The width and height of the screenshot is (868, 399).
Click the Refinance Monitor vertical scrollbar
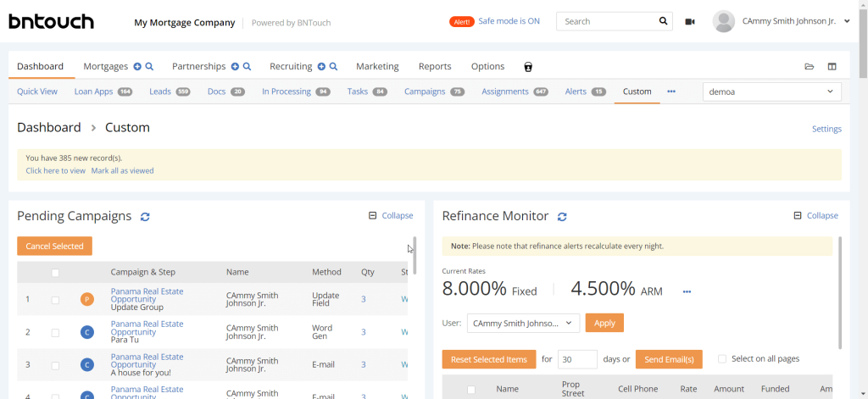point(839,292)
